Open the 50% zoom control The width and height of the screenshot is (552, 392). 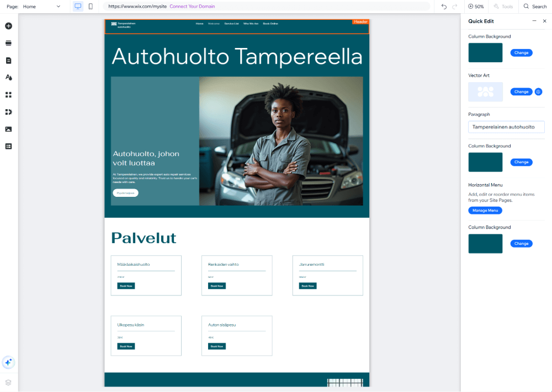(x=476, y=7)
